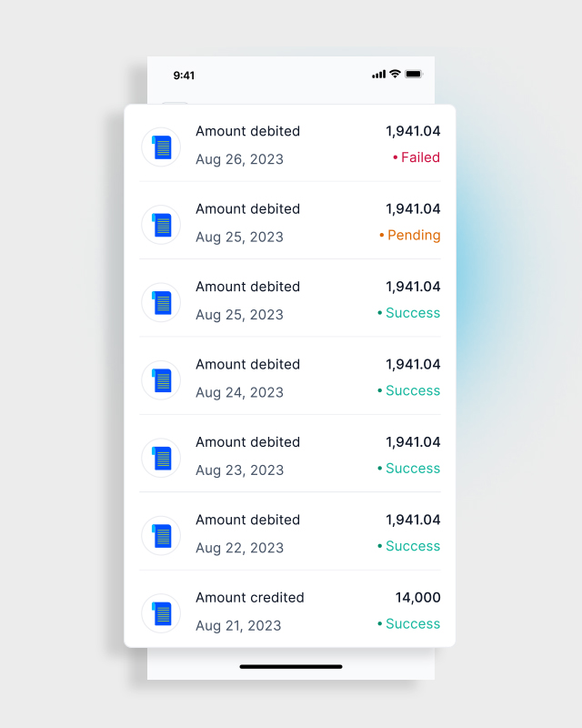Viewport: 582px width, 728px height.
Task: Tap the cellular signal icon in status bar
Action: (x=378, y=74)
